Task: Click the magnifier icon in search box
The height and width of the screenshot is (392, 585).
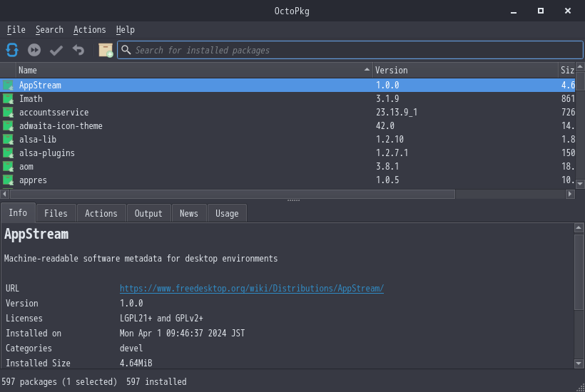Action: [x=126, y=50]
